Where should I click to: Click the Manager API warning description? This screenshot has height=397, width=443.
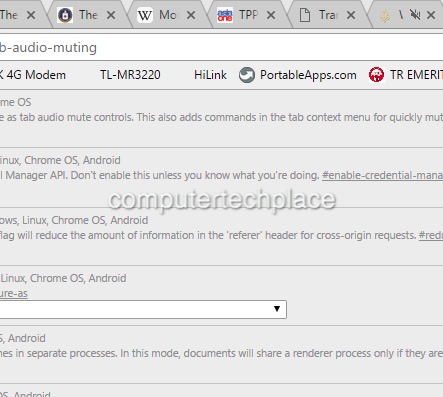(x=160, y=175)
